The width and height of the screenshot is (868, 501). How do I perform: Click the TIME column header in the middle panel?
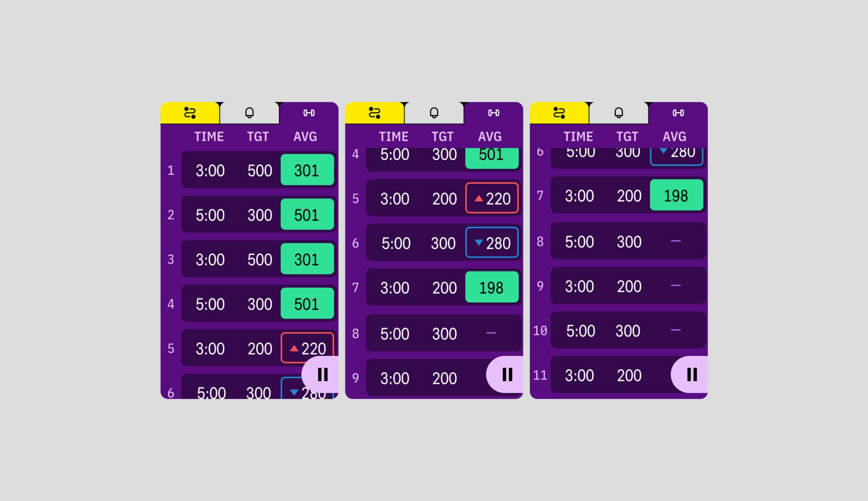click(x=394, y=137)
